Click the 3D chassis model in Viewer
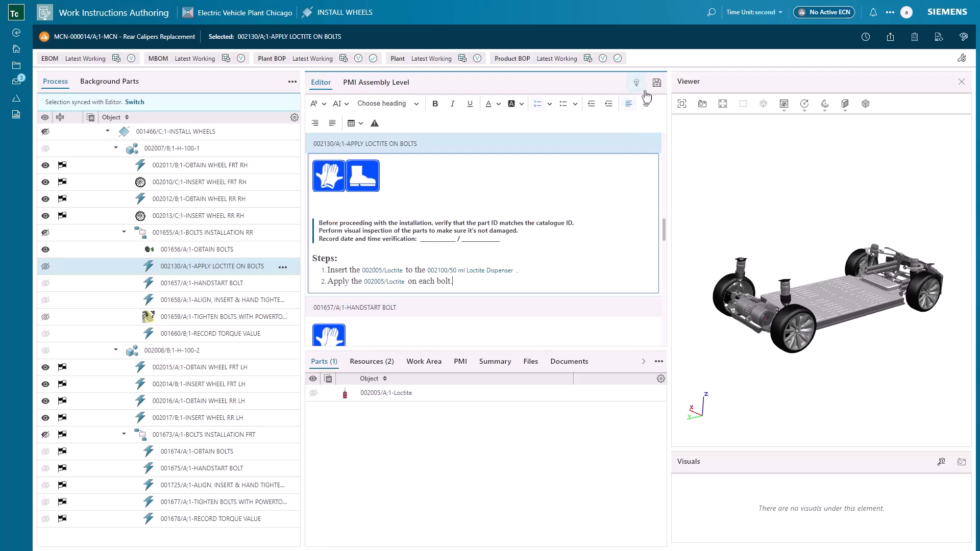The height and width of the screenshot is (551, 980). (x=827, y=298)
